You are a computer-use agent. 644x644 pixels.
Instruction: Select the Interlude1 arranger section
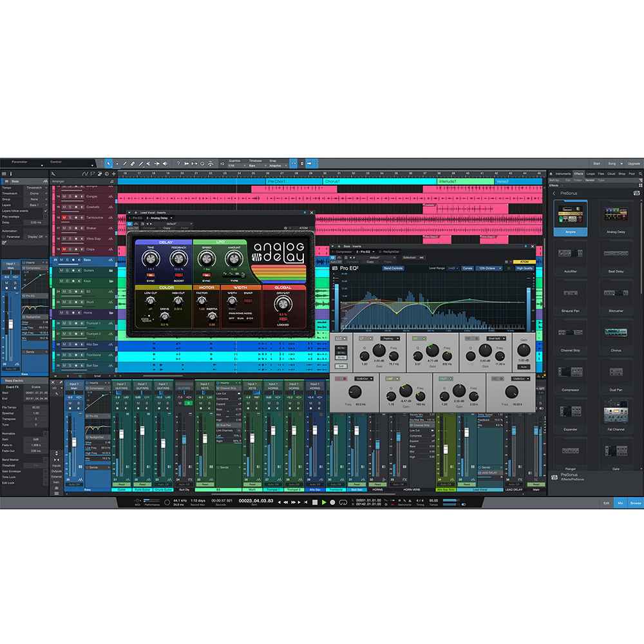(x=465, y=181)
